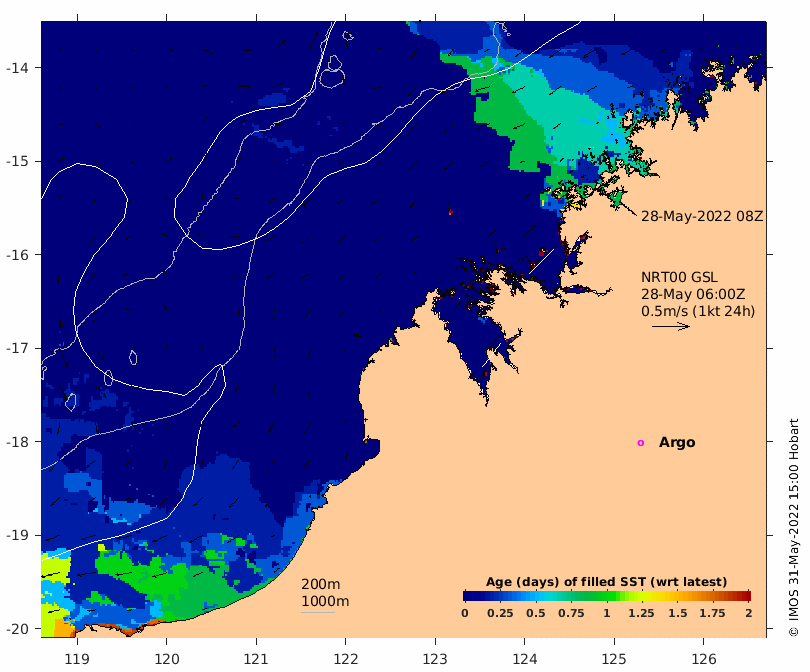Click the latitude axis label '-19'
The height and width of the screenshot is (672, 810).
(17, 535)
